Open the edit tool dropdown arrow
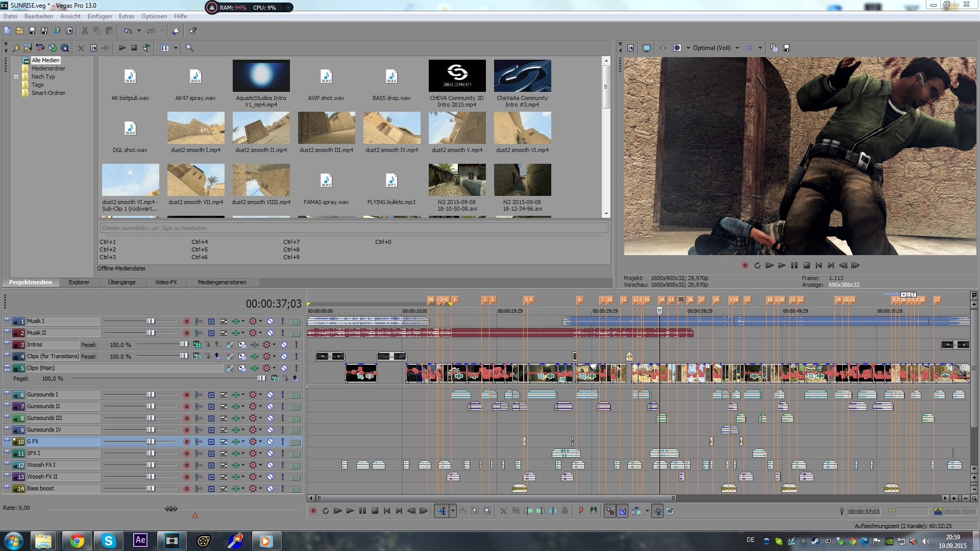The height and width of the screenshot is (551, 980). (x=453, y=511)
